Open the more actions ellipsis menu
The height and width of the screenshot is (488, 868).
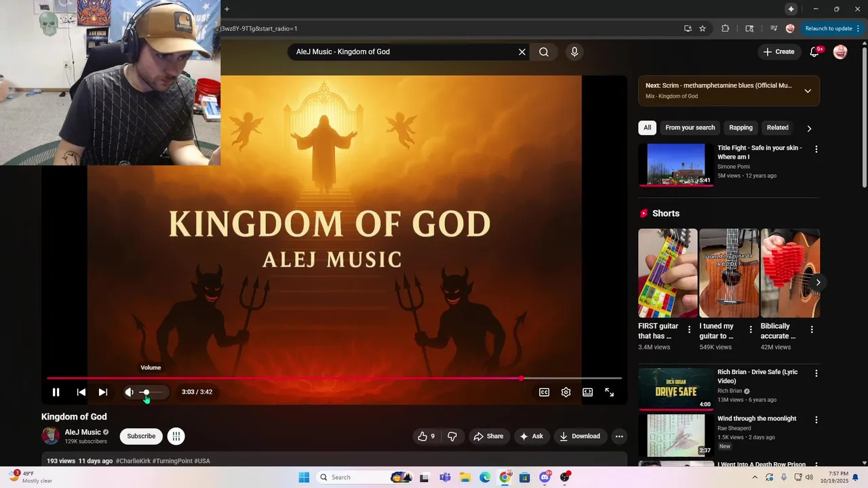tap(619, 436)
